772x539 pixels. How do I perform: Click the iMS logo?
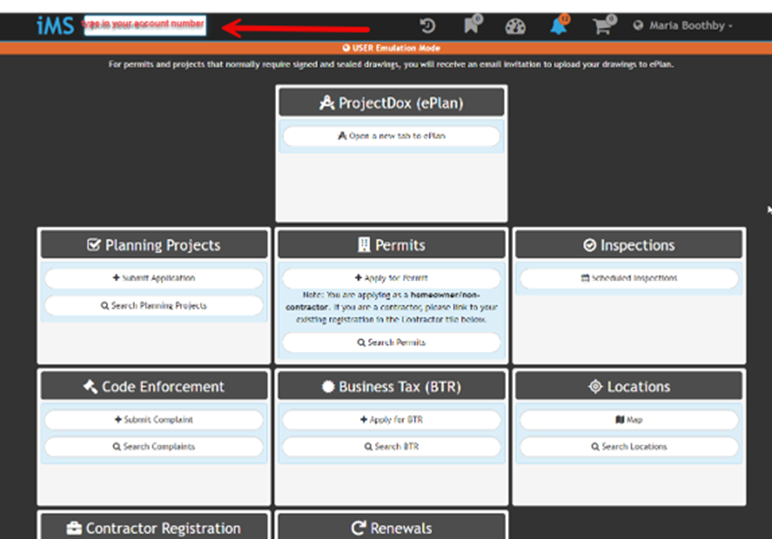[x=55, y=26]
